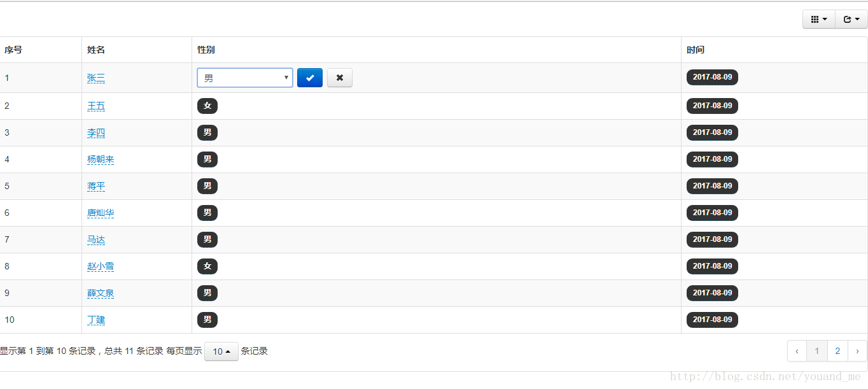Click the name link 赵小雪
868x389 pixels.
101,266
